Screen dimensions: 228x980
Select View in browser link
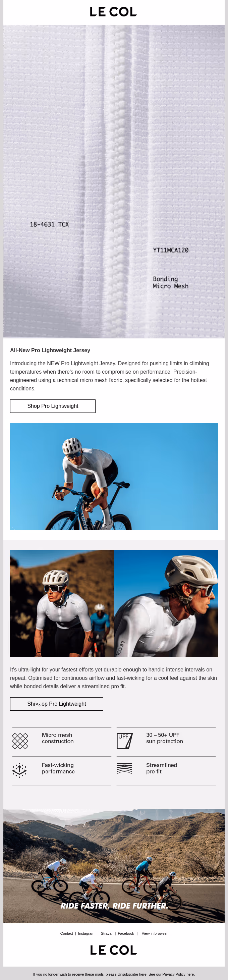click(x=155, y=933)
